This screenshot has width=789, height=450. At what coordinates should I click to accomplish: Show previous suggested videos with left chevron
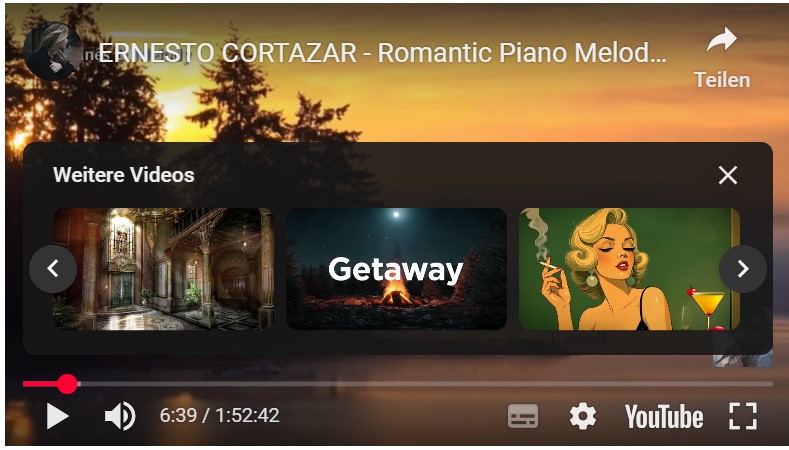(x=53, y=269)
